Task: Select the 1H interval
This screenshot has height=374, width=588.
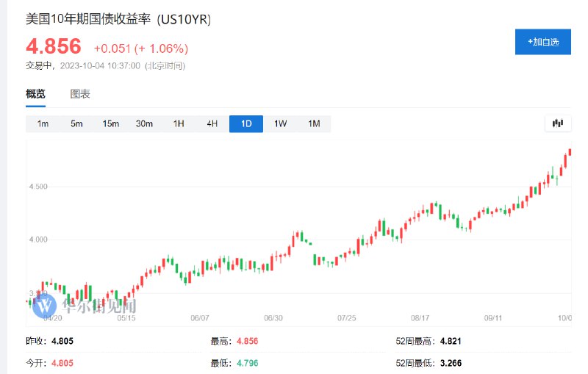Action: (179, 123)
